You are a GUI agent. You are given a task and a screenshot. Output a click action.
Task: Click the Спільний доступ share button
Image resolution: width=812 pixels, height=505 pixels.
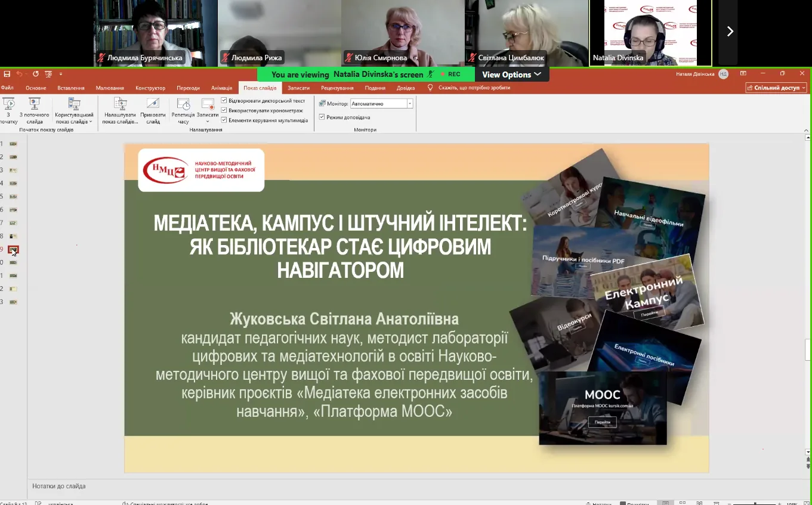pyautogui.click(x=776, y=88)
